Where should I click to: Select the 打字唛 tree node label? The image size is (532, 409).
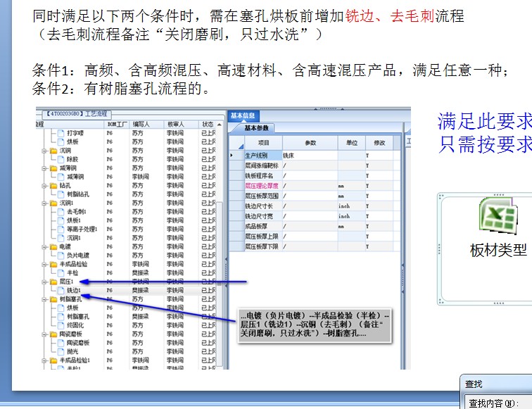coord(75,133)
